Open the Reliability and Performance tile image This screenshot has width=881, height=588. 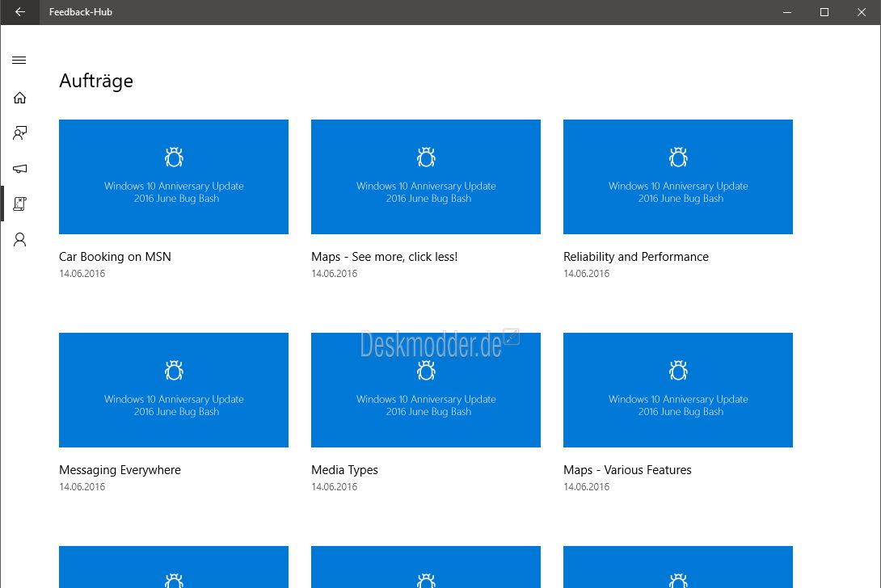coord(678,176)
